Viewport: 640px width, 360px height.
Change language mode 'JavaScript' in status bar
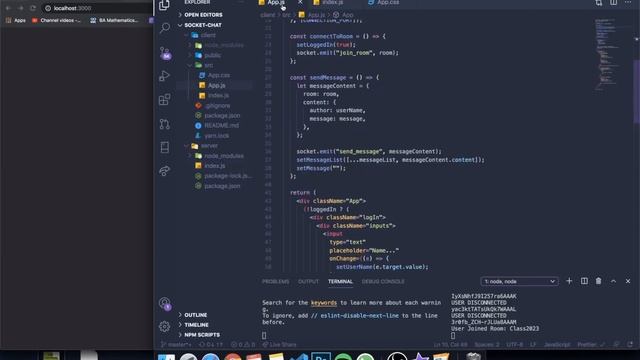pos(557,344)
